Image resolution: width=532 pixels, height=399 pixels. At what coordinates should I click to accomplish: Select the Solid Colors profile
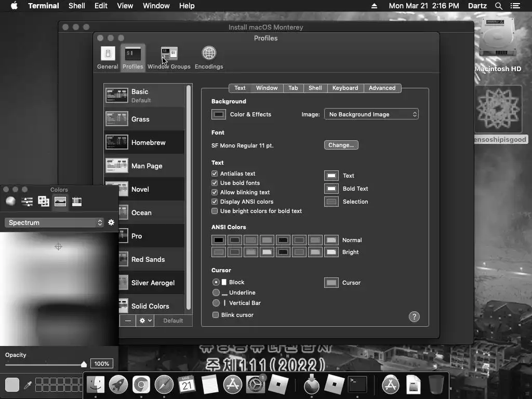point(152,306)
